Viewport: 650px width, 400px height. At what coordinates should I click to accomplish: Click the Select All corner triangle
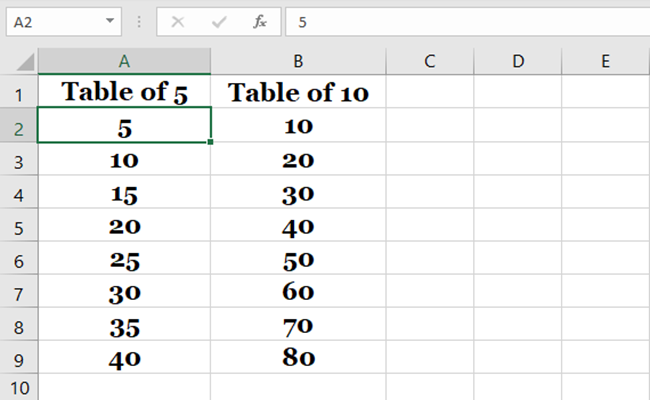[x=24, y=62]
